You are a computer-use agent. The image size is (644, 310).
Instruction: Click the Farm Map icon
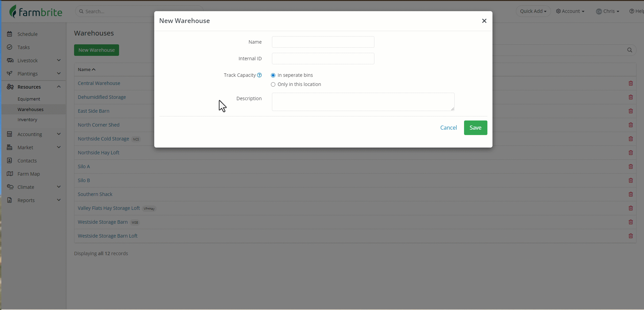[10, 174]
